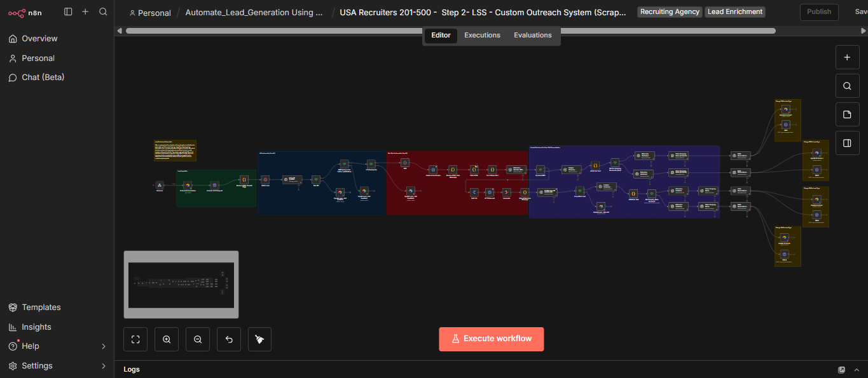The width and height of the screenshot is (868, 378).
Task: Zoom in on the canvas
Action: tap(167, 339)
